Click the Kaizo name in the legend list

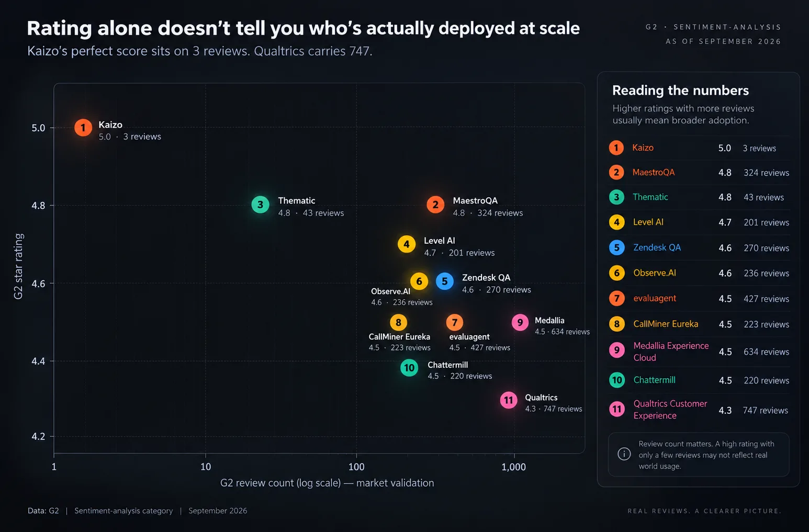tap(643, 148)
